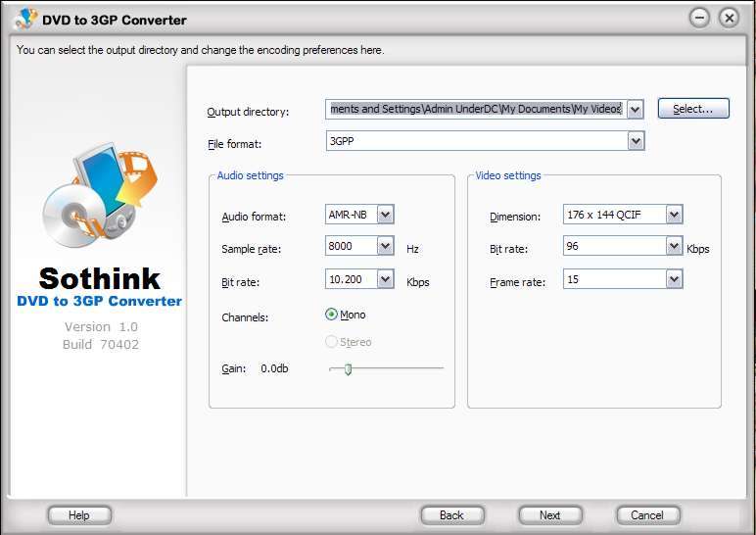Click the Gain slider handle

(348, 369)
